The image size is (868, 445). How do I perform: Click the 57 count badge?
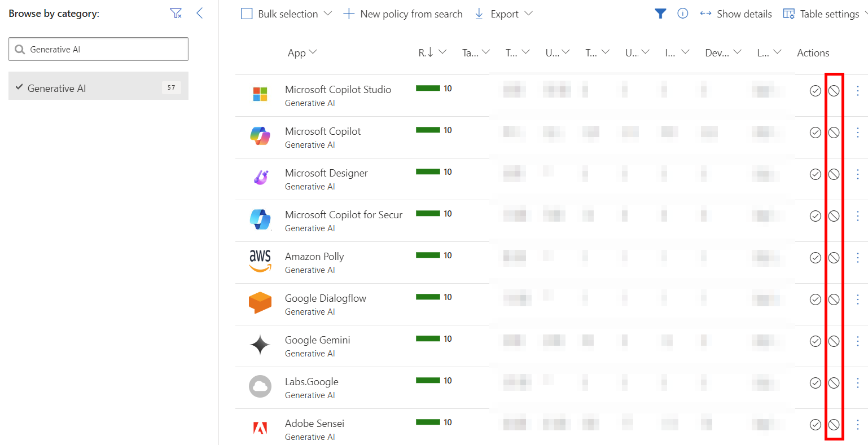pyautogui.click(x=172, y=87)
